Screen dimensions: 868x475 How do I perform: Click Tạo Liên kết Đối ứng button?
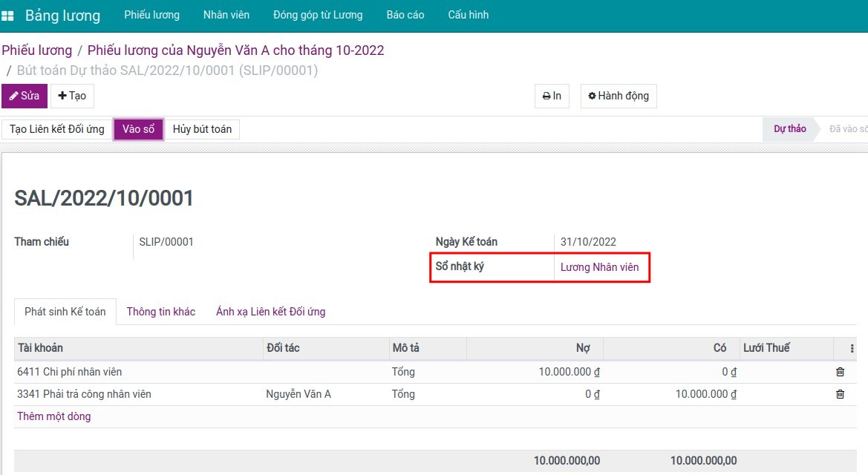pyautogui.click(x=57, y=129)
